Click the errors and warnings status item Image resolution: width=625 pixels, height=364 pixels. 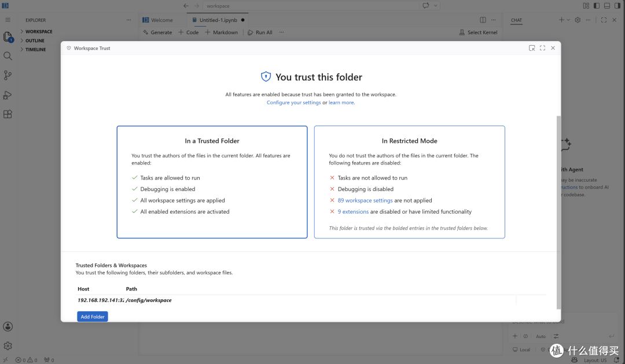point(26,360)
